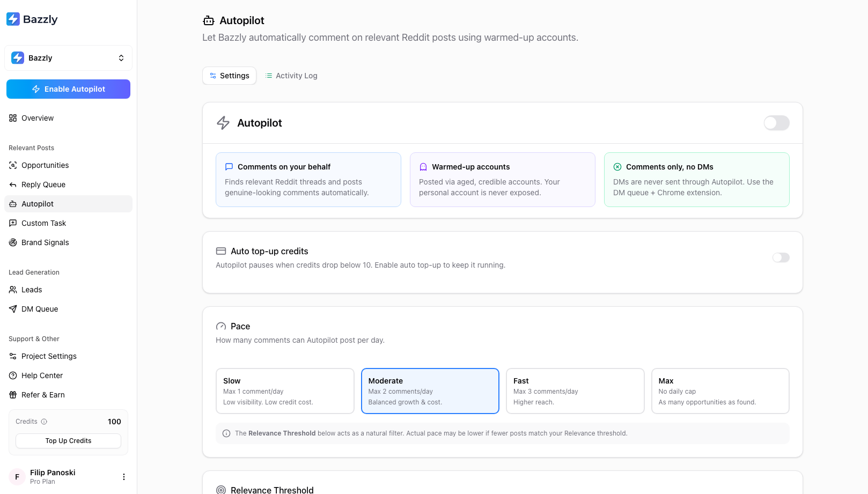Open Project Settings
This screenshot has width=868, height=494.
click(x=68, y=356)
